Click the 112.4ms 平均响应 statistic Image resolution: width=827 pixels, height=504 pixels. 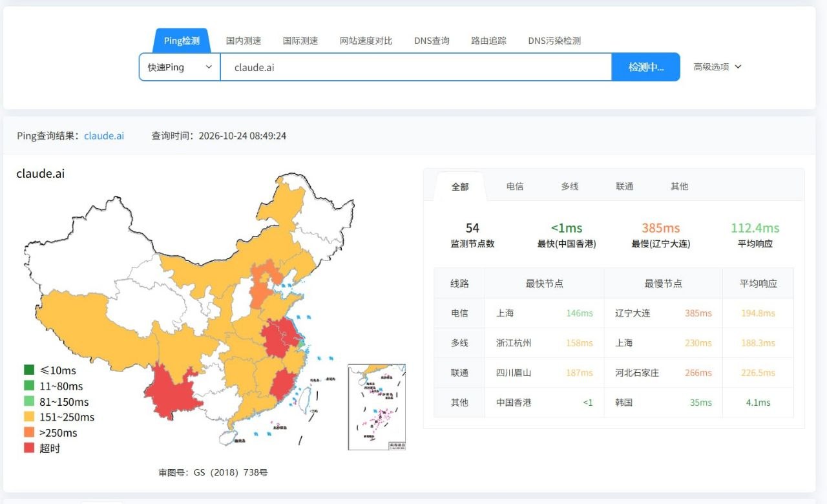pos(755,235)
